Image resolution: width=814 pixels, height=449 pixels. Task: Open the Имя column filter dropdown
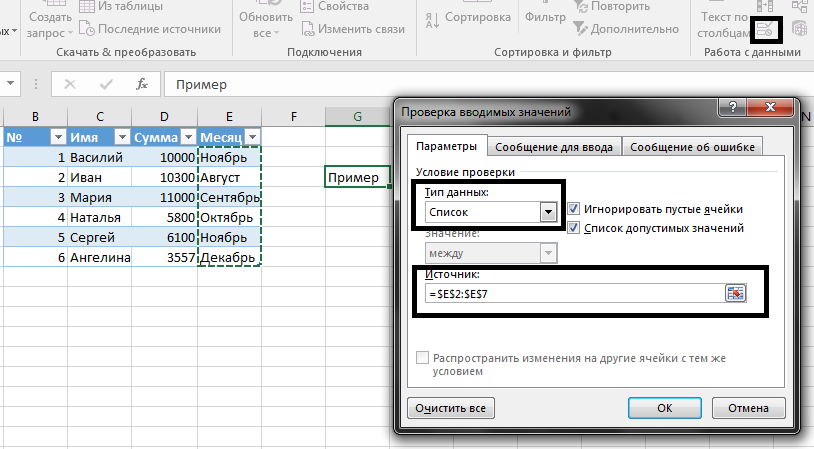tap(122, 137)
